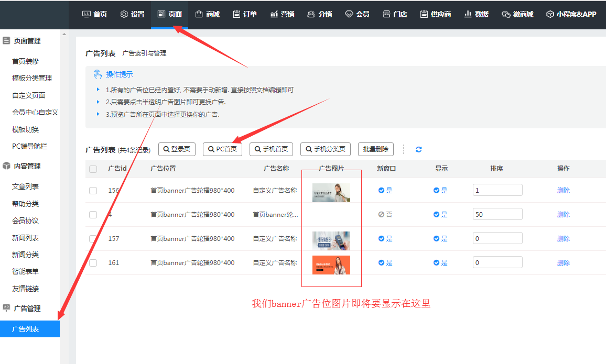Click 删除 link for ad 161

pyautogui.click(x=563, y=263)
